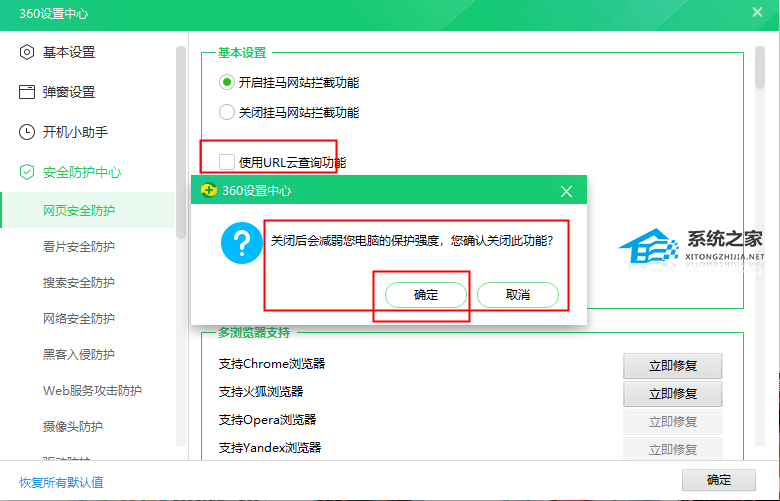
Task: Click 取消 in the dialog
Action: pyautogui.click(x=518, y=295)
